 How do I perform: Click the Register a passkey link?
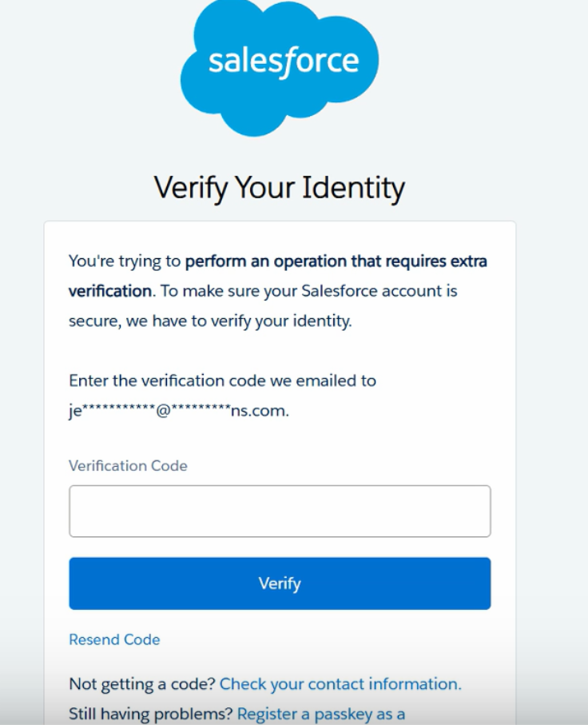(x=321, y=715)
